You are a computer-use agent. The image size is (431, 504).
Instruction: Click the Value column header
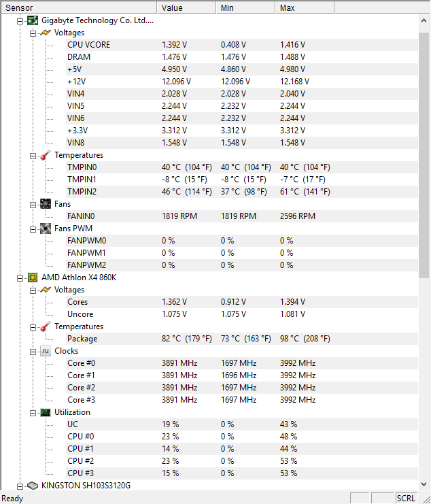pos(186,7)
